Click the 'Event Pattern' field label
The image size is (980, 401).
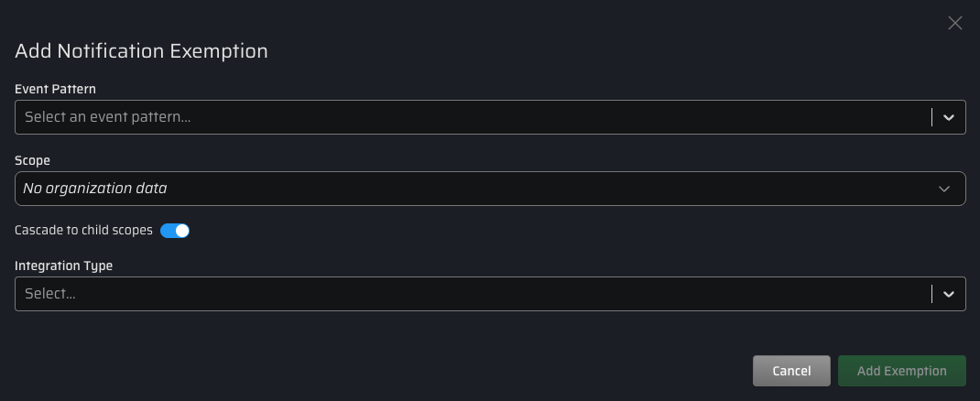(56, 89)
